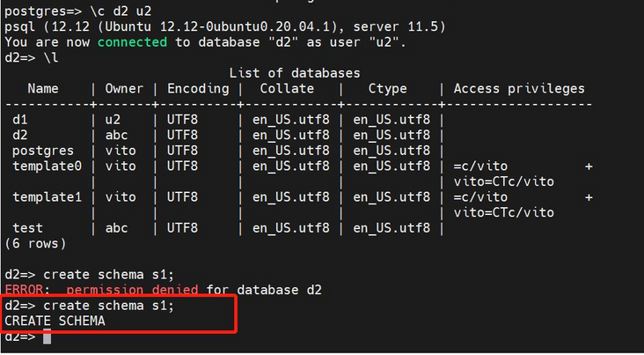Click the 'Name' column header
644x355 pixels.
click(43, 88)
